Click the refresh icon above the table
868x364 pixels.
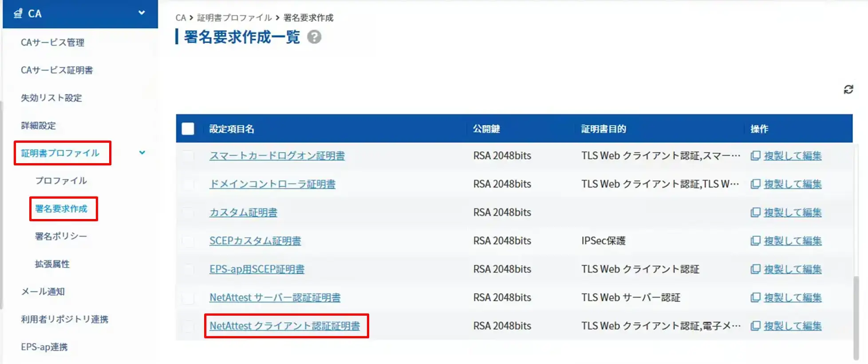click(x=848, y=90)
